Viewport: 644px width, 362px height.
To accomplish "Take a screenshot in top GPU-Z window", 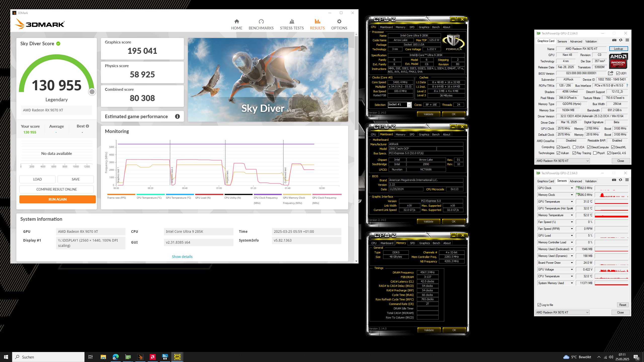I will coord(614,40).
